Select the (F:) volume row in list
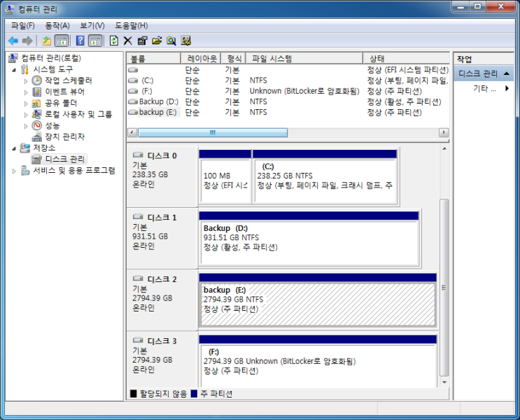Viewport: 520px width, 420px height. click(288, 91)
